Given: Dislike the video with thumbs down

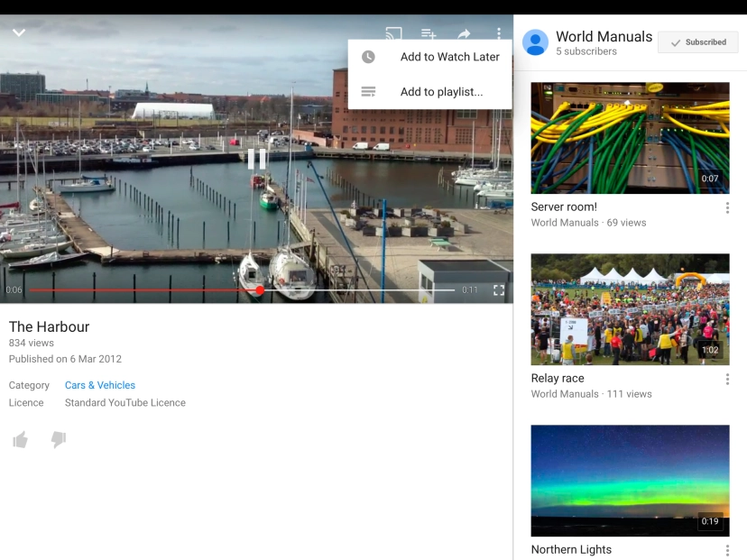Looking at the screenshot, I should point(59,439).
